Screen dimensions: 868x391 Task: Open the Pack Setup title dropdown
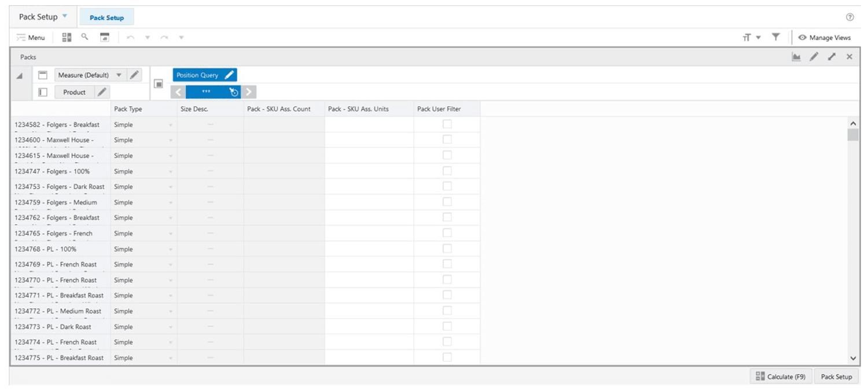tap(64, 16)
